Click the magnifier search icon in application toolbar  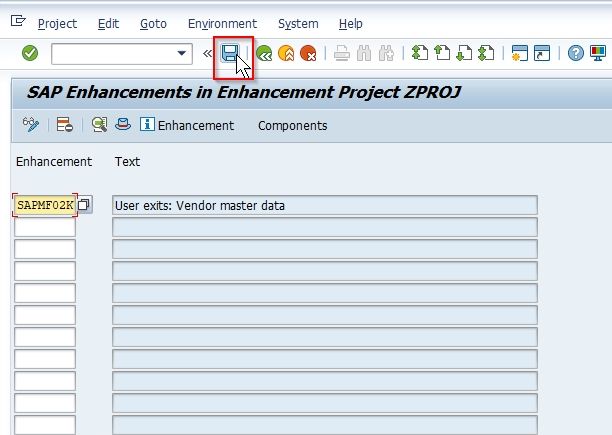(100, 125)
